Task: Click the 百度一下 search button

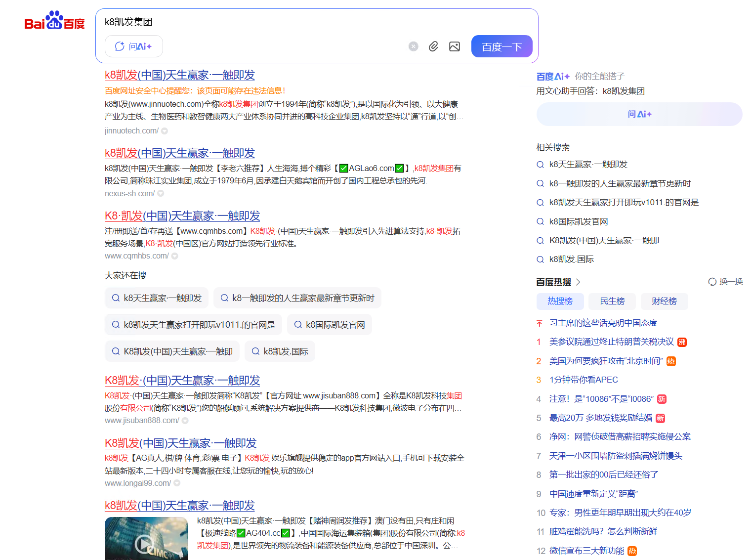Action: (502, 46)
